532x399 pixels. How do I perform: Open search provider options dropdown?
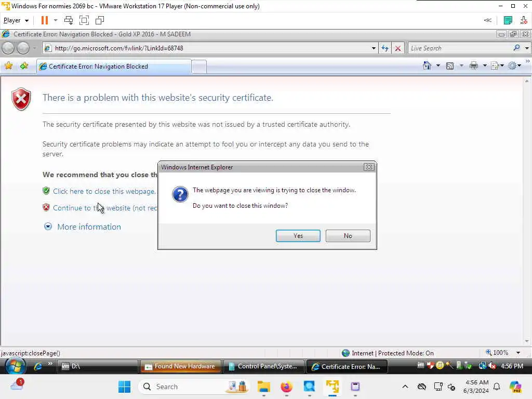pyautogui.click(x=527, y=48)
